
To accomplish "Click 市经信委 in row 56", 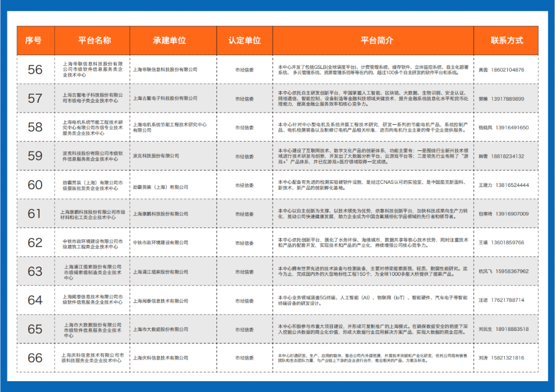I will (245, 70).
